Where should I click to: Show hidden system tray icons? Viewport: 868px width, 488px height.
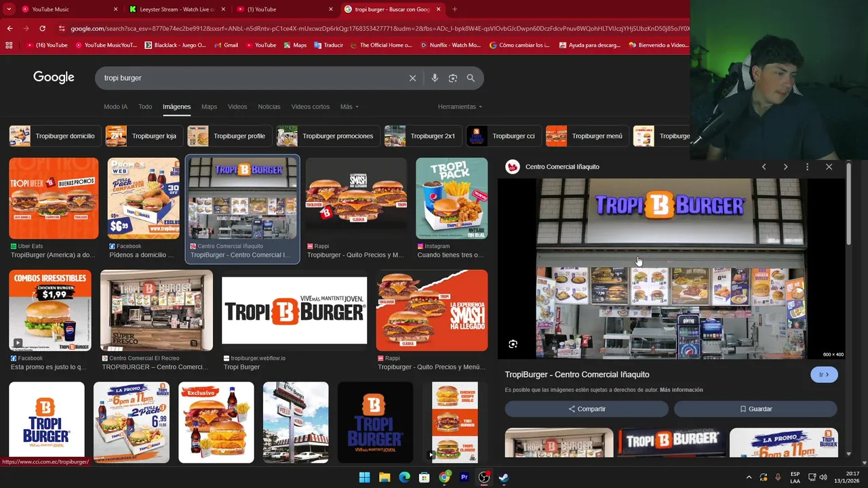tap(749, 477)
